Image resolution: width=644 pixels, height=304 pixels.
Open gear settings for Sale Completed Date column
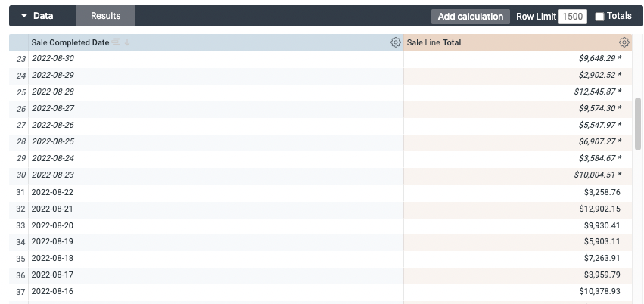(x=395, y=43)
